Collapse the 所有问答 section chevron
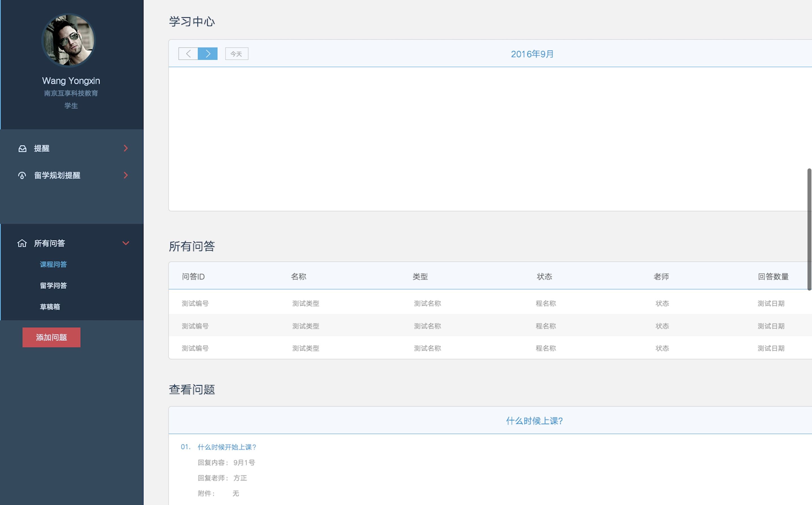This screenshot has width=812, height=505. coord(126,243)
